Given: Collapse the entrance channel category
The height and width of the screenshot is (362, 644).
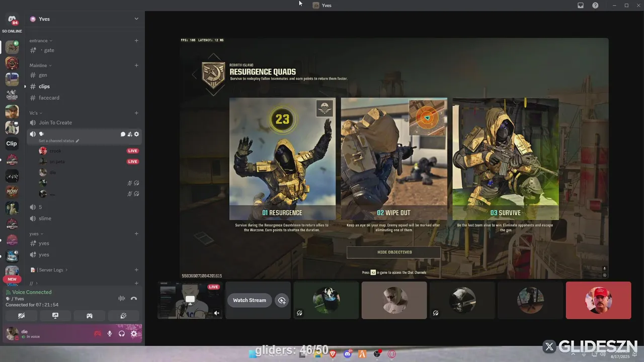Looking at the screenshot, I should [41, 41].
